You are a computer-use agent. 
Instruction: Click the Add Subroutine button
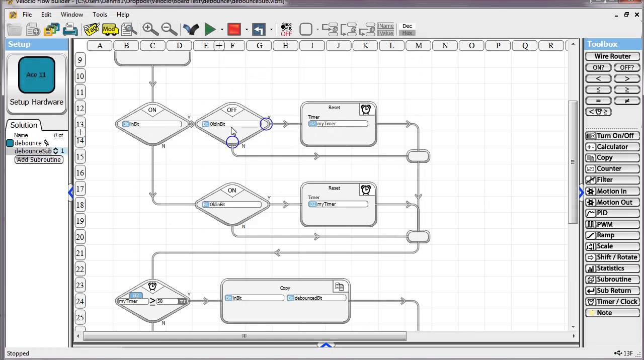coord(39,159)
